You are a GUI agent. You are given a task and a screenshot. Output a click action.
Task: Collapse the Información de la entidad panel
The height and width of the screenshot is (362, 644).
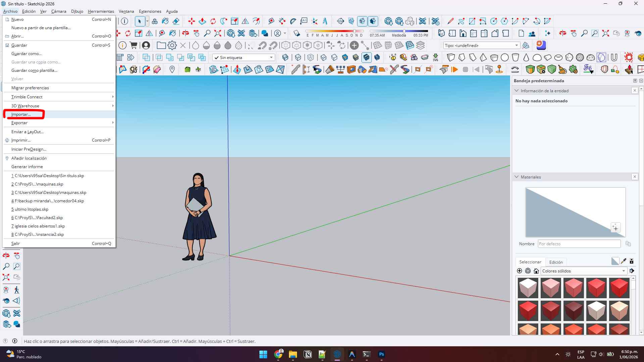[517, 91]
